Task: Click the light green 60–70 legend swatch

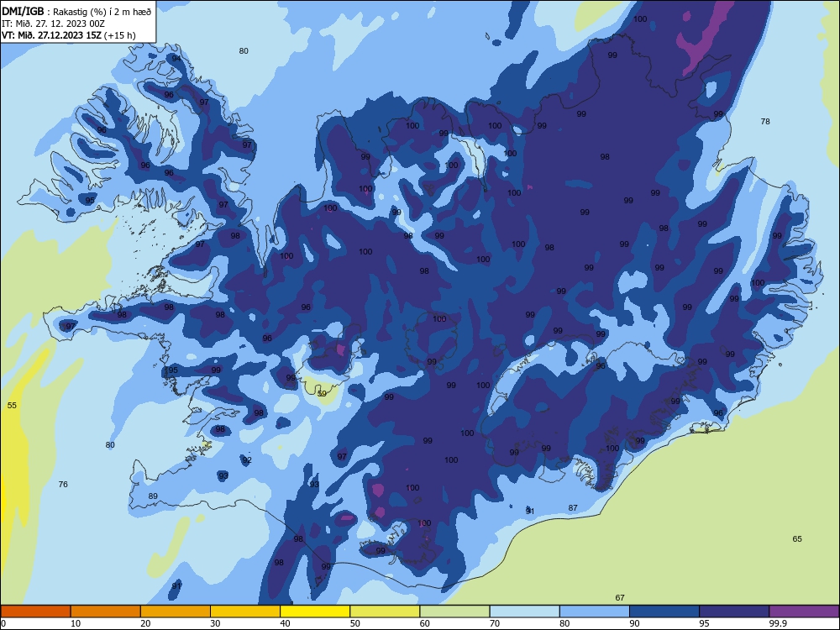Action: point(454,612)
